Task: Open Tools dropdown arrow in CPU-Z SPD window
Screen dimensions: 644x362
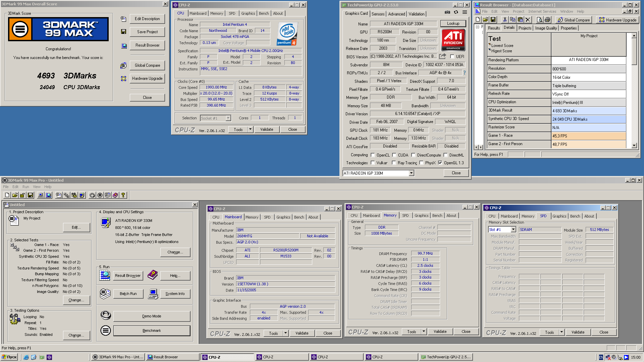Action: (561, 332)
